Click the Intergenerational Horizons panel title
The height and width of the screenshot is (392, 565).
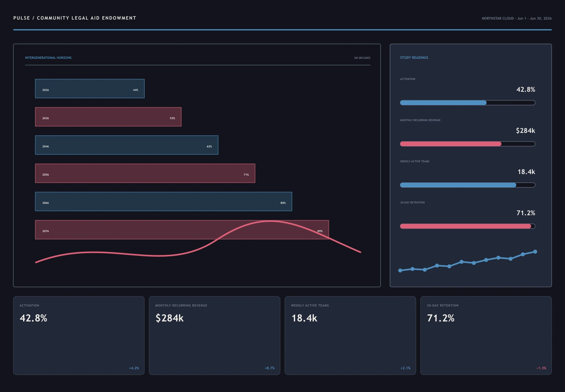coord(48,58)
